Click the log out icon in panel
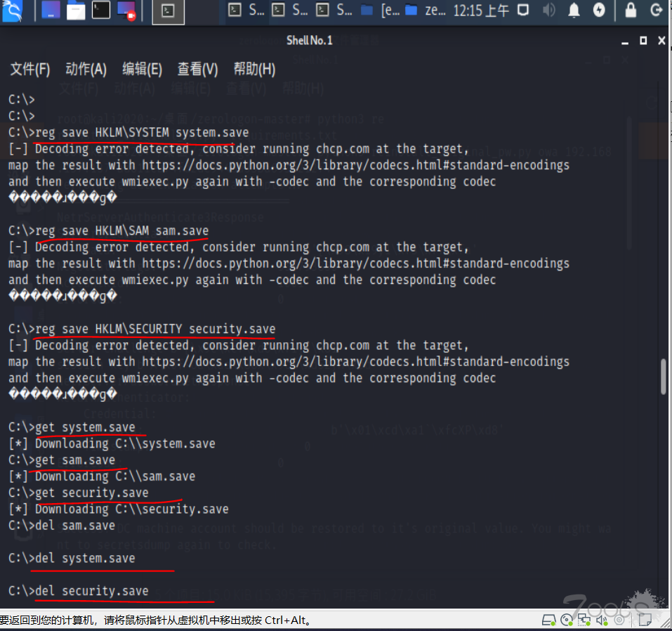Screen dimensions: 672x631 [656, 10]
